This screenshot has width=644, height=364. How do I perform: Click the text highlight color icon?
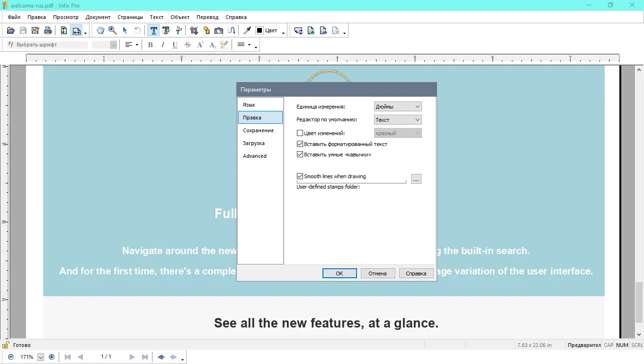pyautogui.click(x=224, y=45)
